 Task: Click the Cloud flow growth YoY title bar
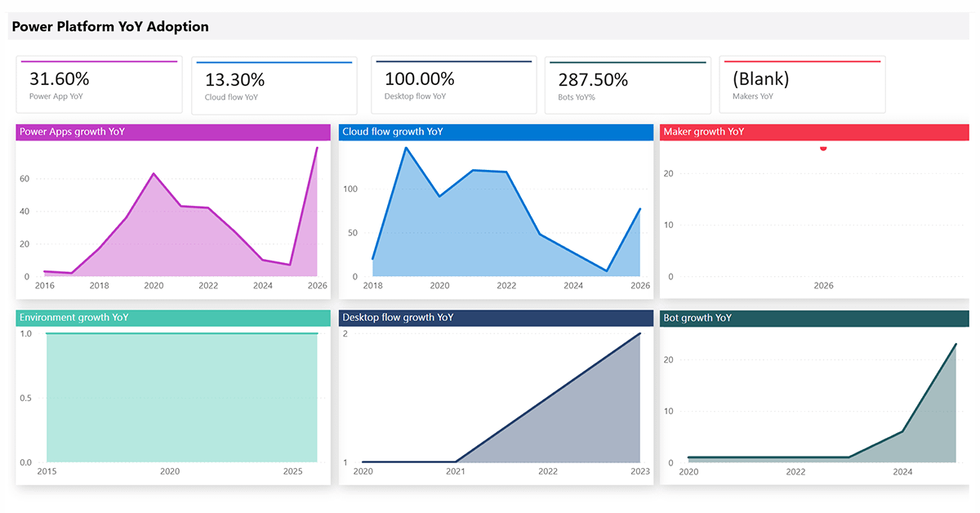[x=495, y=132]
